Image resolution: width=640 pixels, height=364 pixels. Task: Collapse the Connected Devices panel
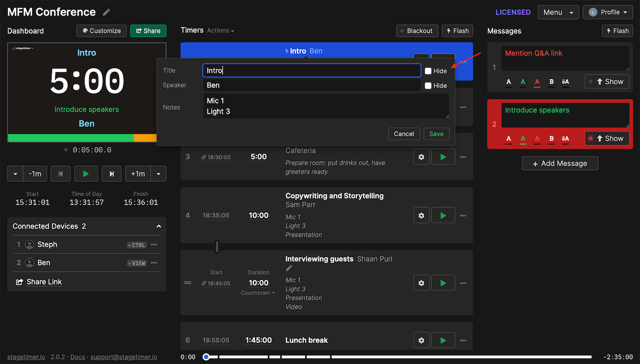(x=159, y=226)
